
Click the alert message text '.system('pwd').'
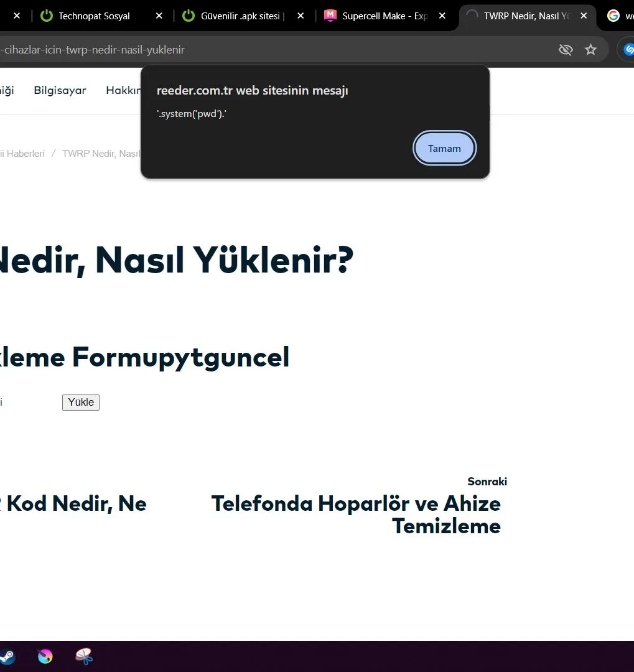tap(192, 114)
